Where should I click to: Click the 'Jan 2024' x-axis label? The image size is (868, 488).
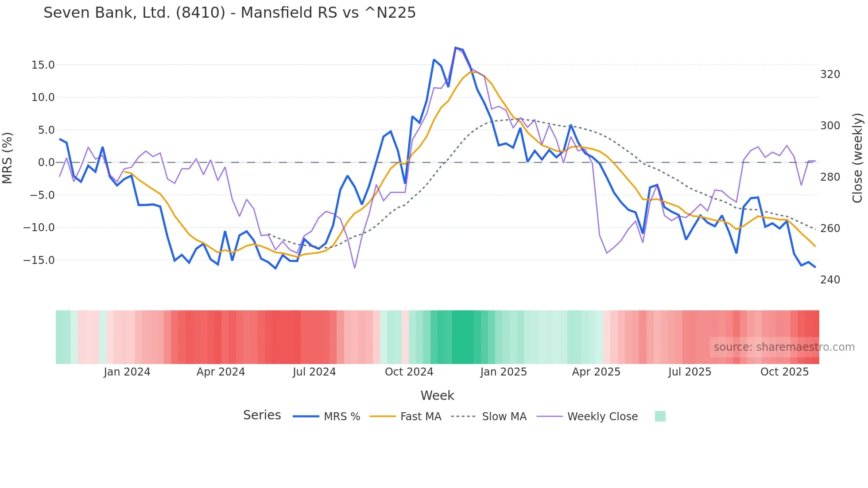127,372
